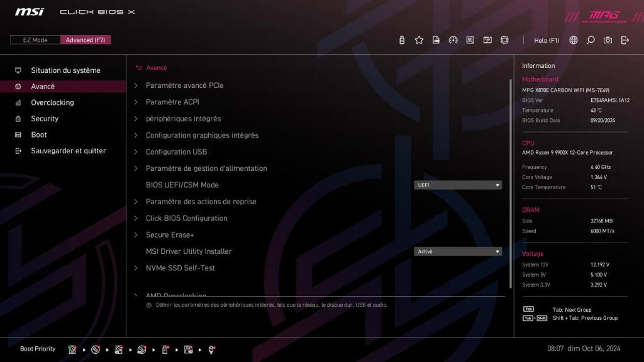The height and width of the screenshot is (362, 644).
Task: Open Sauvegarder et quitter menu
Action: 69,150
